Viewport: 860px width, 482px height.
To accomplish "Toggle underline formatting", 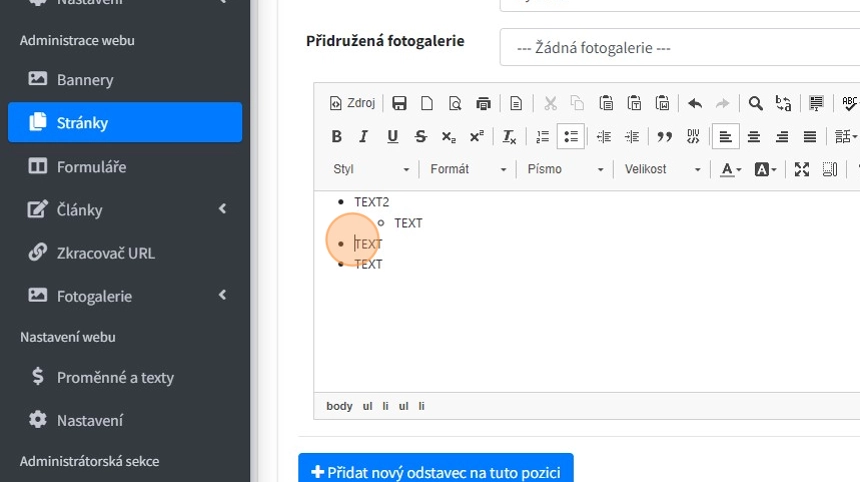I will pyautogui.click(x=392, y=137).
